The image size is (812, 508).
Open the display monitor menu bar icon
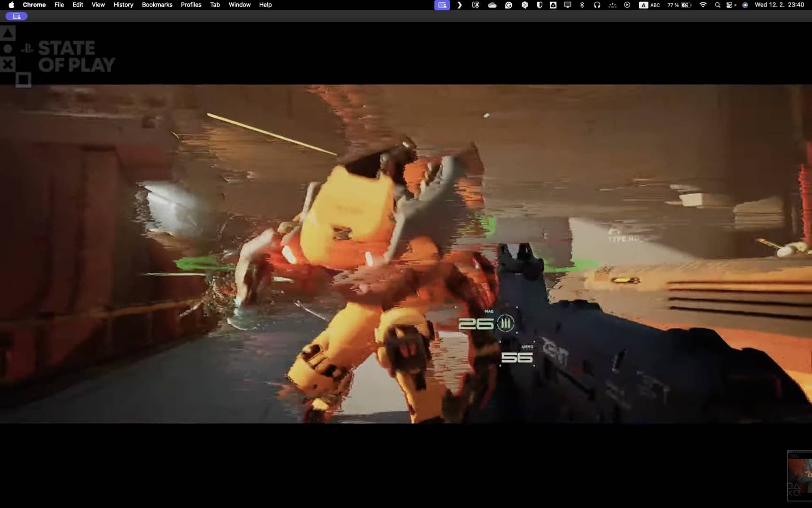[568, 5]
